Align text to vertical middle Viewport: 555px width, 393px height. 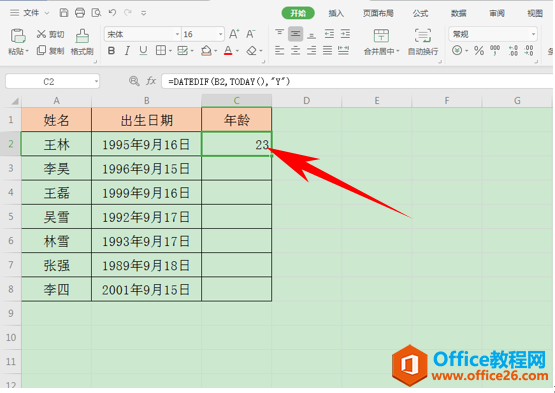(295, 34)
